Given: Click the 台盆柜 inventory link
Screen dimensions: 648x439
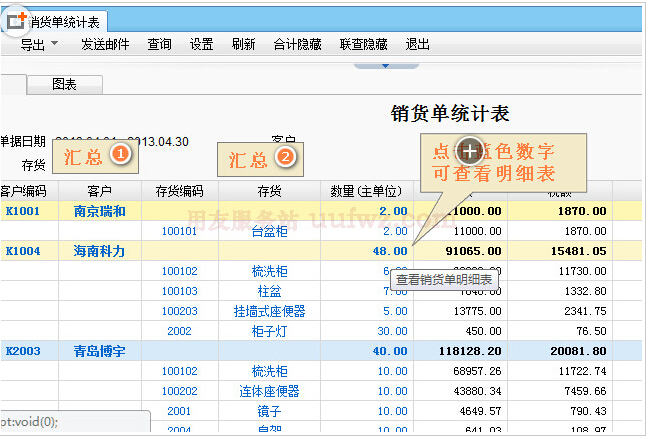Looking at the screenshot, I should (x=269, y=231).
